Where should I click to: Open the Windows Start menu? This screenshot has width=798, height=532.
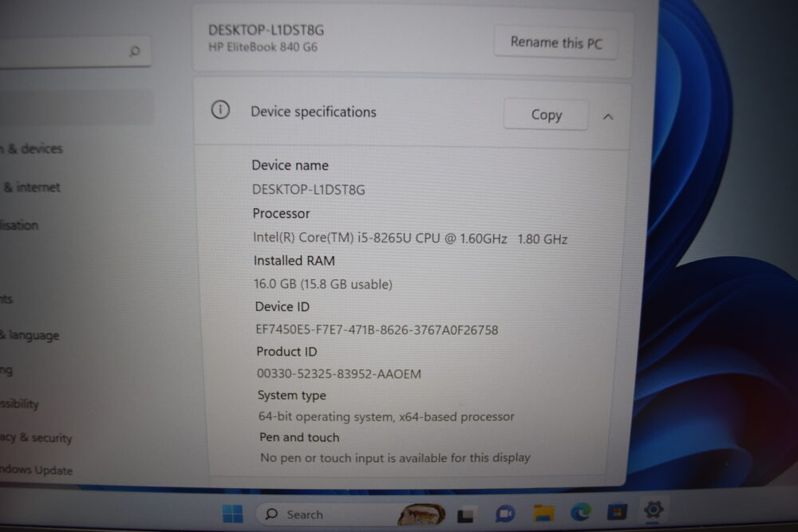point(232,514)
